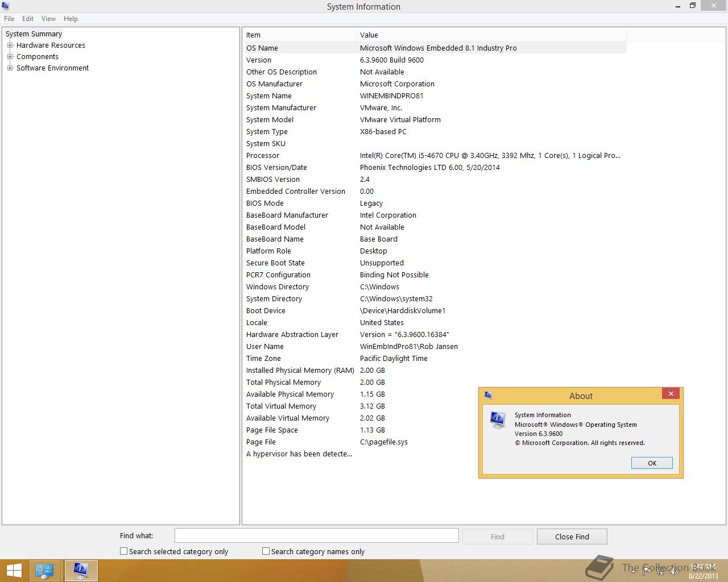Screen dimensions: 728x582
Task: Open the Server Manager taskbar icon
Action: tap(44, 571)
